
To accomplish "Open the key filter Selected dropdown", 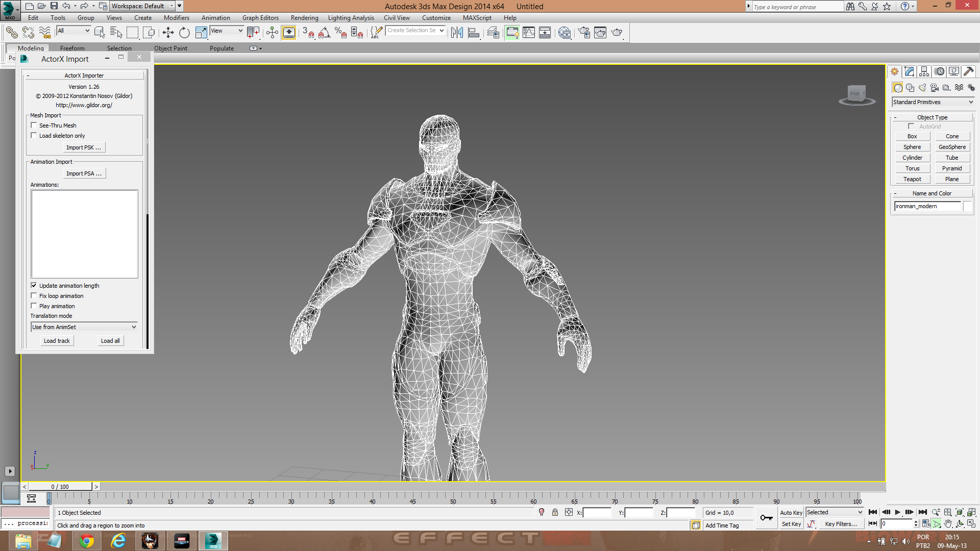I will [x=835, y=512].
